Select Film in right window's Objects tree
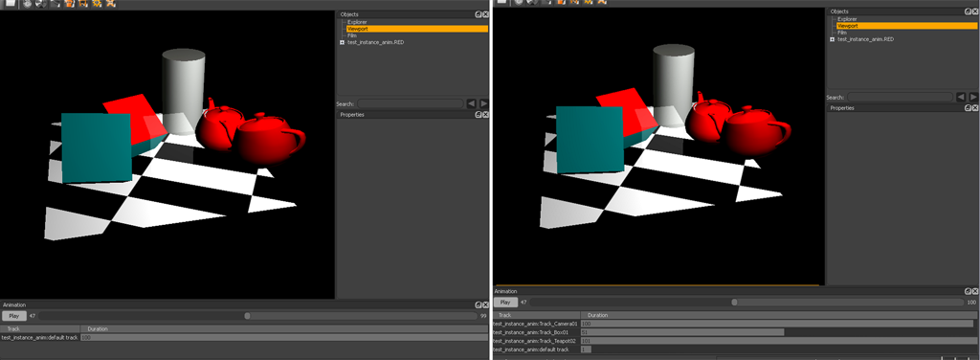Image resolution: width=980 pixels, height=360 pixels. 842,33
